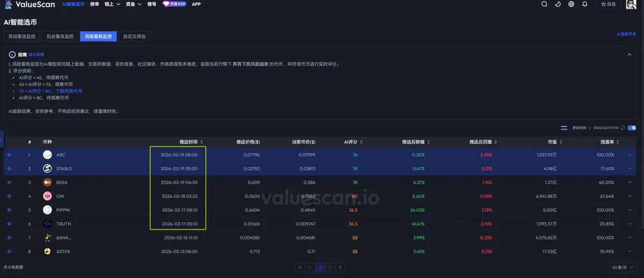644x278 pixels.
Task: Click the STABLE coin logo
Action: point(48,169)
